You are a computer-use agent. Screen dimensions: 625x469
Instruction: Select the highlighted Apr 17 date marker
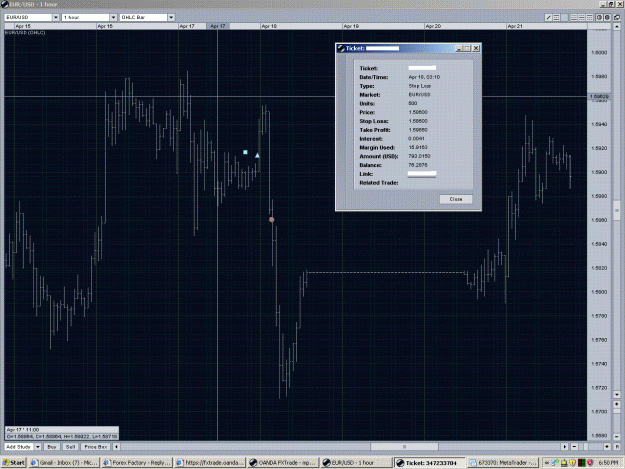[x=218, y=26]
